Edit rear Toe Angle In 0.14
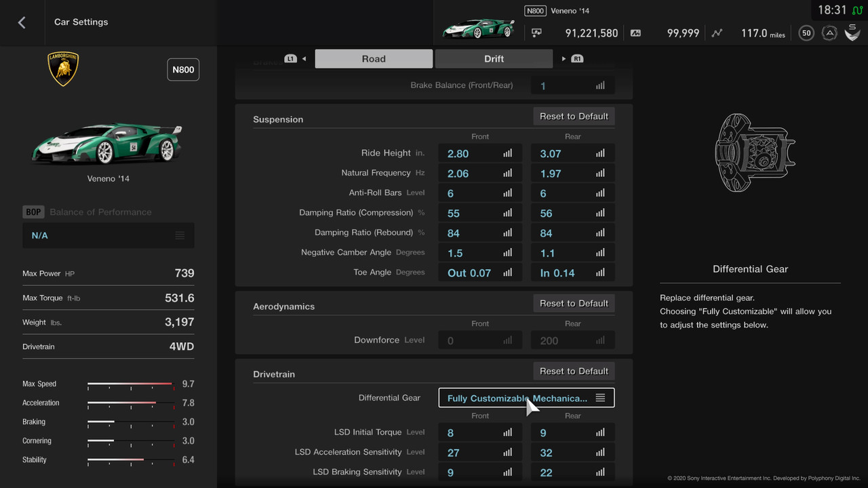 [x=573, y=272]
